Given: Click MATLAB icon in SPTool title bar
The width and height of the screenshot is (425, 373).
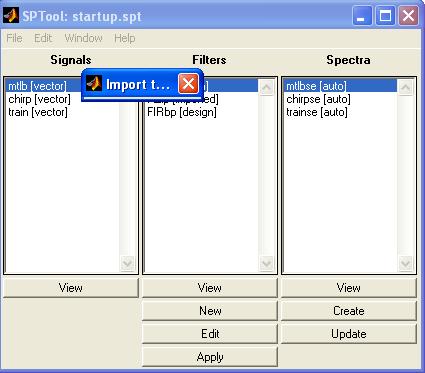Looking at the screenshot, I should 11,15.
